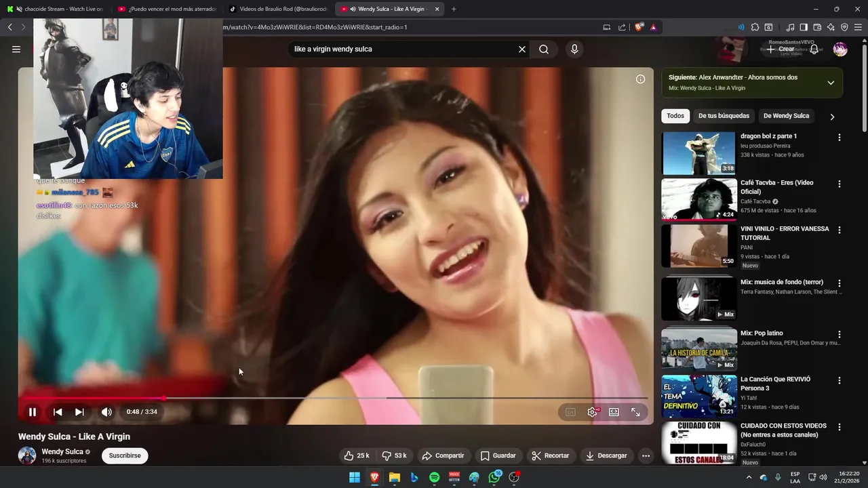The height and width of the screenshot is (488, 868).
Task: Open Brave playlist music note icon
Action: point(790,27)
